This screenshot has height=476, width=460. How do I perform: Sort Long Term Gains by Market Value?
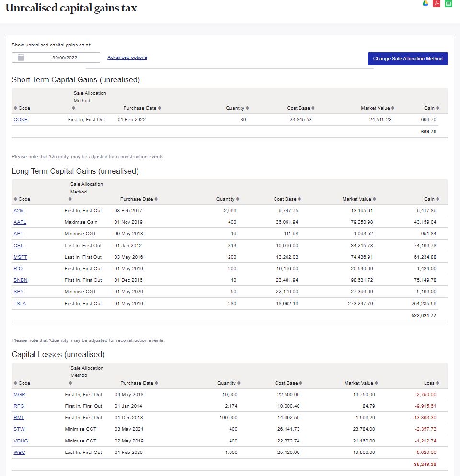pos(359,199)
